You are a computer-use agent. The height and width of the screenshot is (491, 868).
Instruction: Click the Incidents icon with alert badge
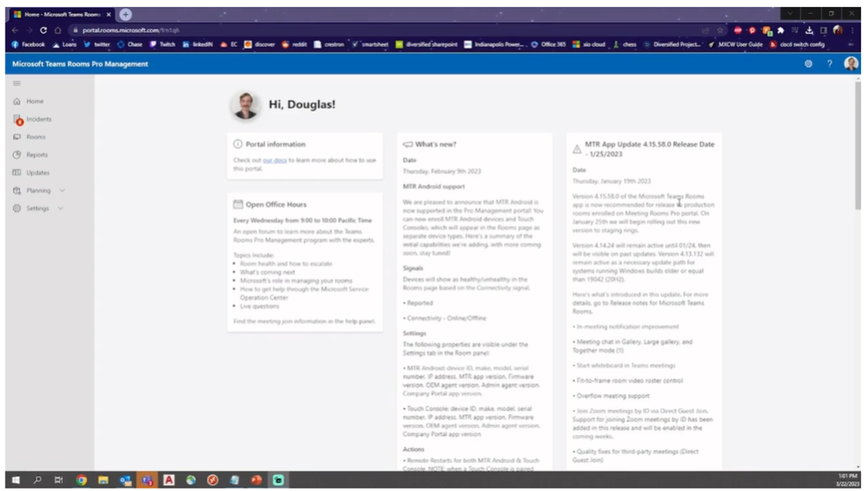tap(17, 120)
